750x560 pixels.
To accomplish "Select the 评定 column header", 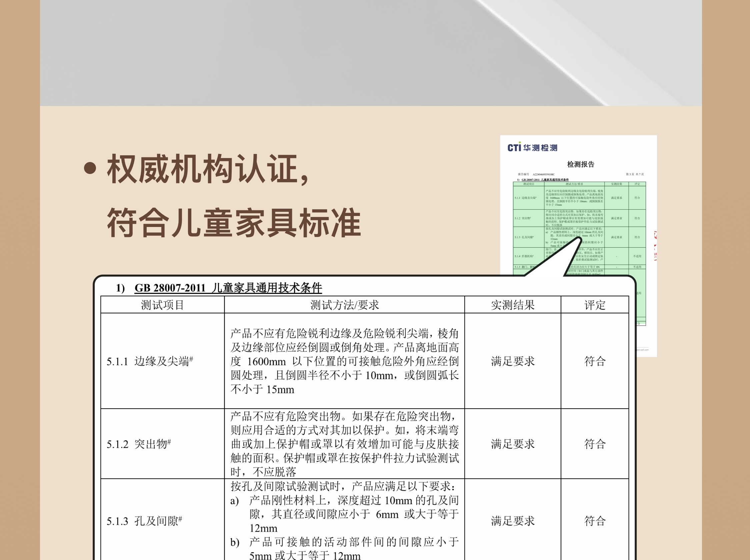I will [x=595, y=305].
